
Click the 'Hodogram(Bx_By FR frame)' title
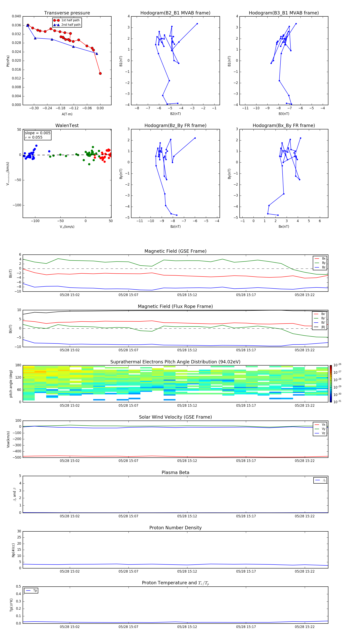pyautogui.click(x=284, y=125)
